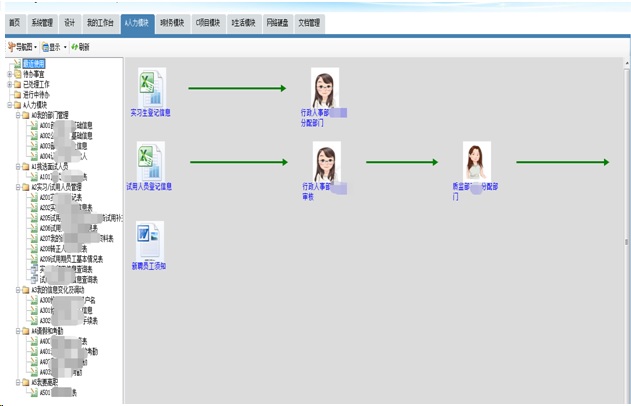
Task: Select 运行中待办 tree item
Action: point(36,94)
